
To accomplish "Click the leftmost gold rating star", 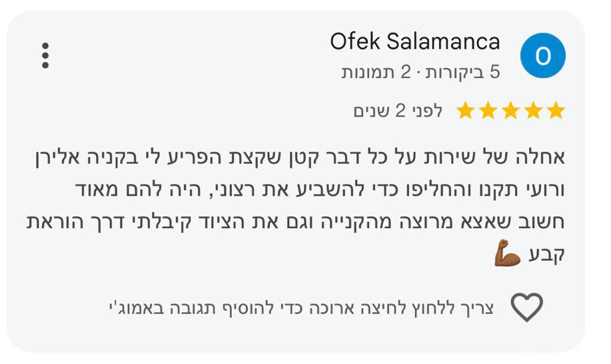I will 465,110.
